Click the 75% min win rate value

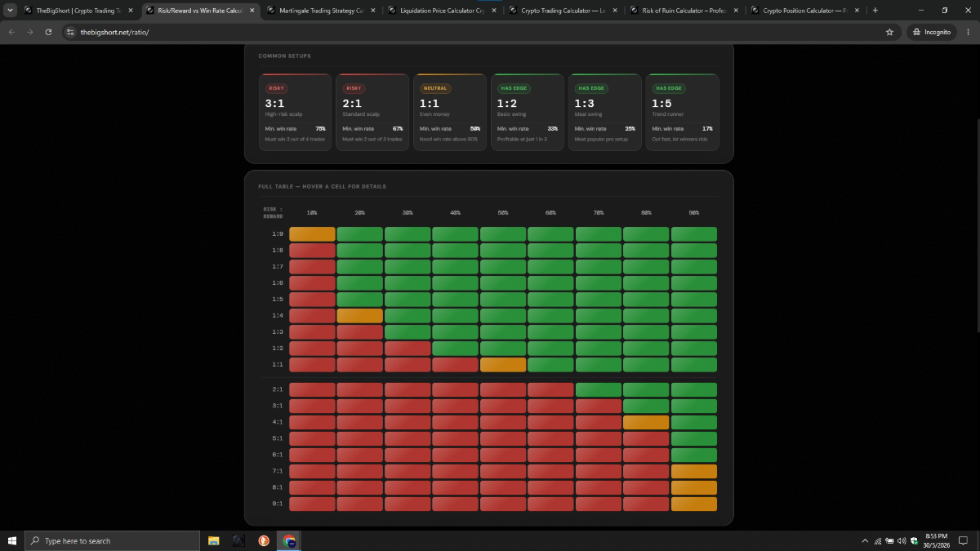320,129
